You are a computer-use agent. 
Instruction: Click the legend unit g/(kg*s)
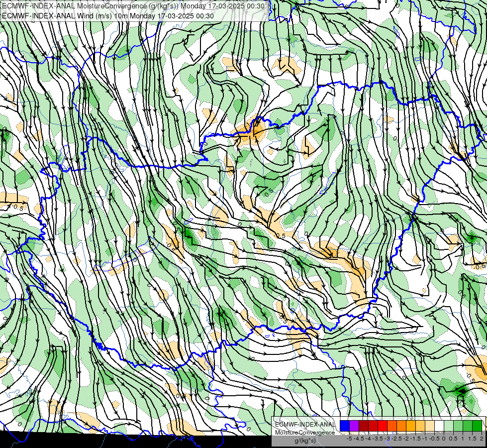click(305, 441)
